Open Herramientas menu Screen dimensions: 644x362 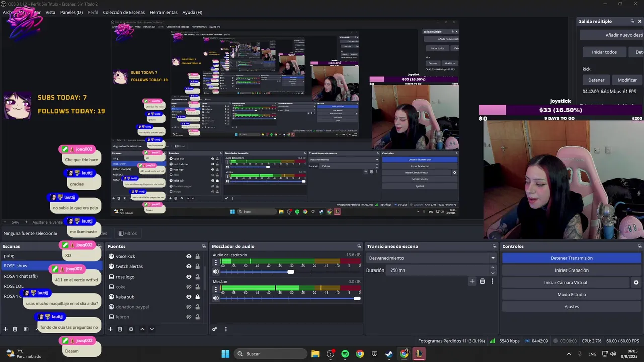(164, 12)
